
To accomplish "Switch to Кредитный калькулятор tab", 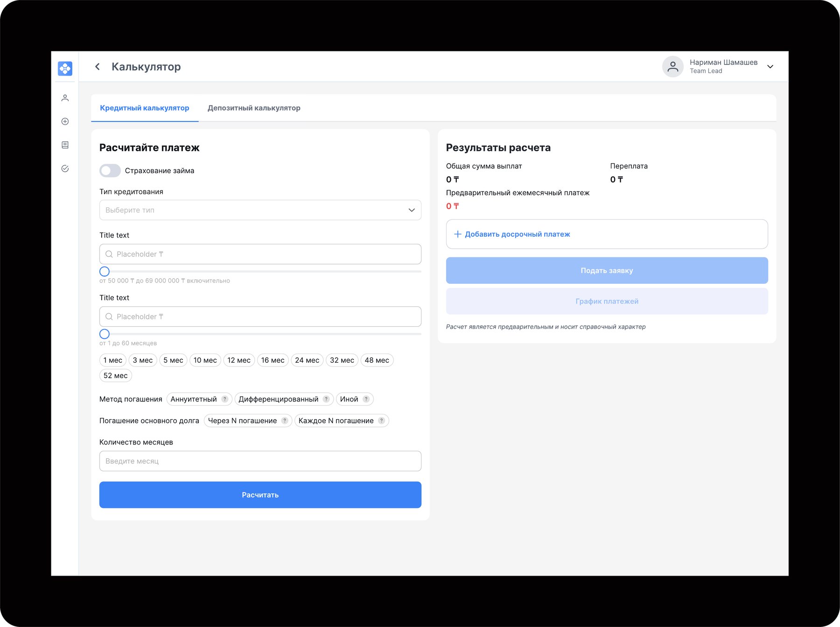I will click(145, 108).
